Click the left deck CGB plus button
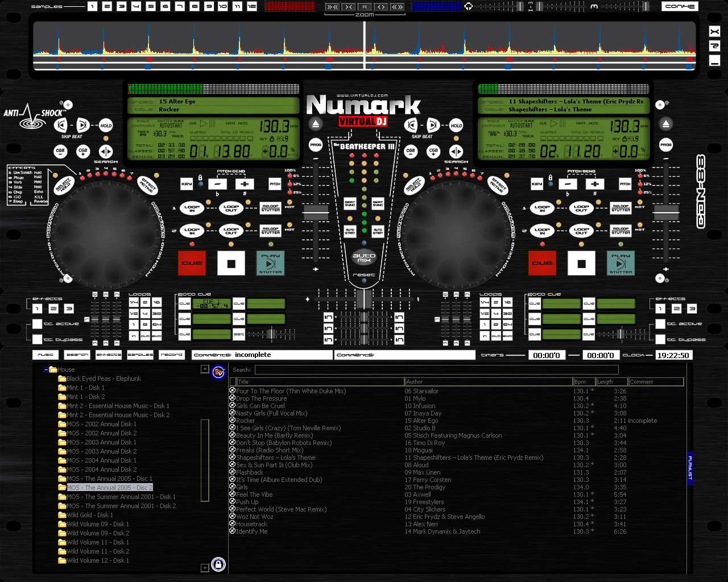 (x=83, y=151)
